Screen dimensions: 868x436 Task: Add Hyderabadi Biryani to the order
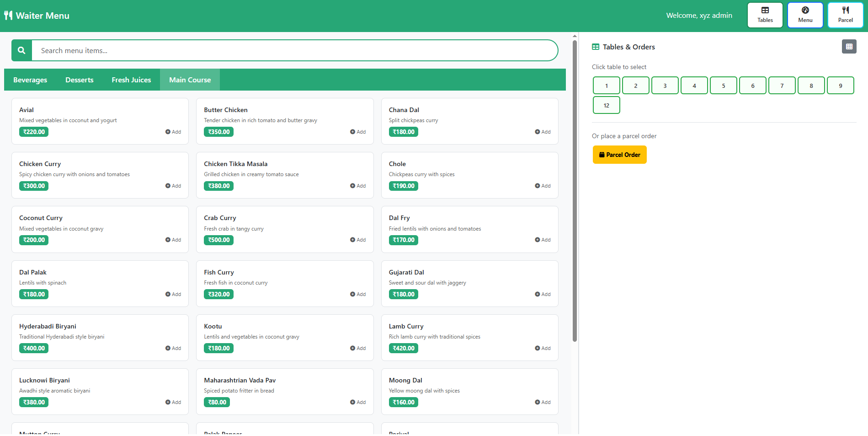(x=174, y=348)
